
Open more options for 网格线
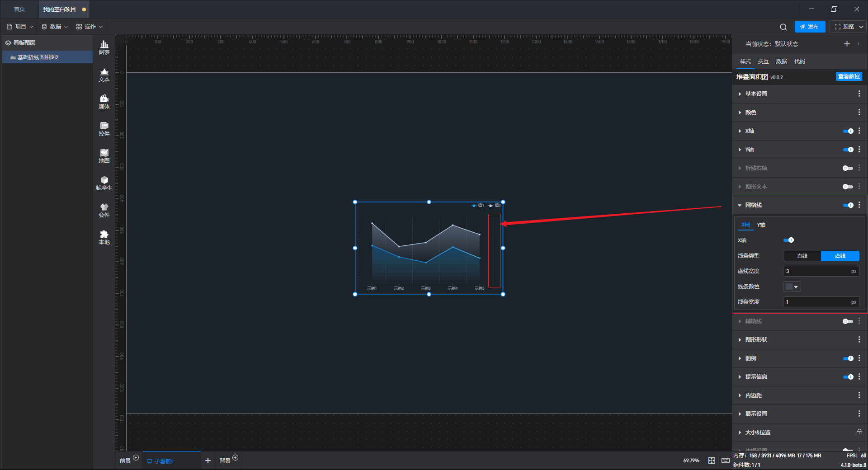[x=859, y=205]
